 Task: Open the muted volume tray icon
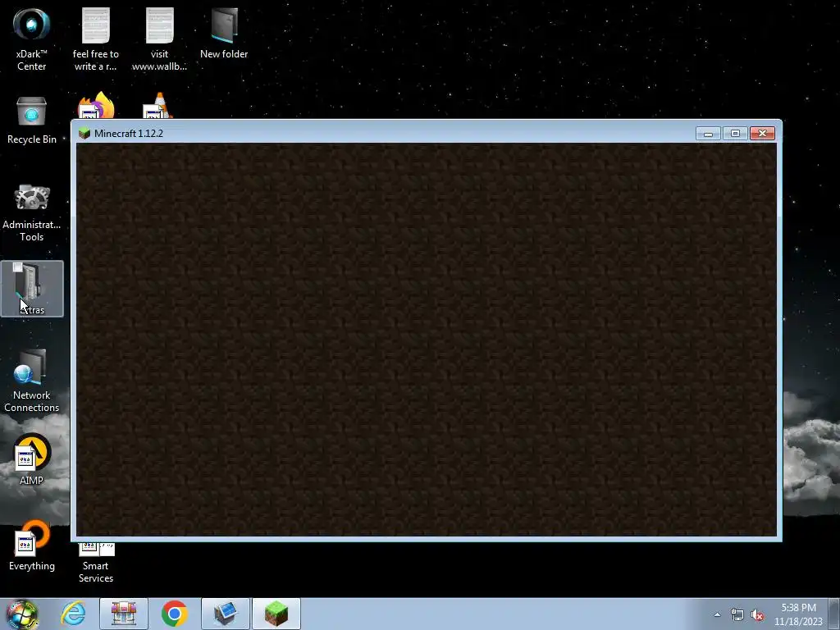pos(756,615)
